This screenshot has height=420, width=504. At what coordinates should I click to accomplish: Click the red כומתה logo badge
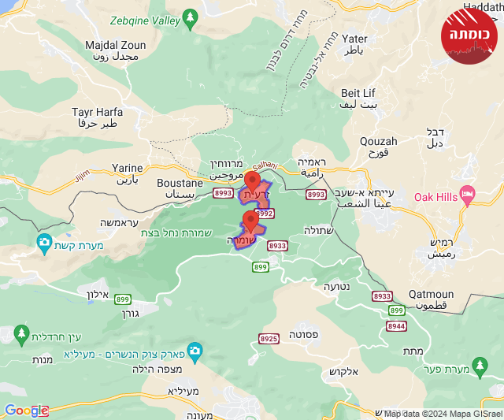pyautogui.click(x=469, y=36)
